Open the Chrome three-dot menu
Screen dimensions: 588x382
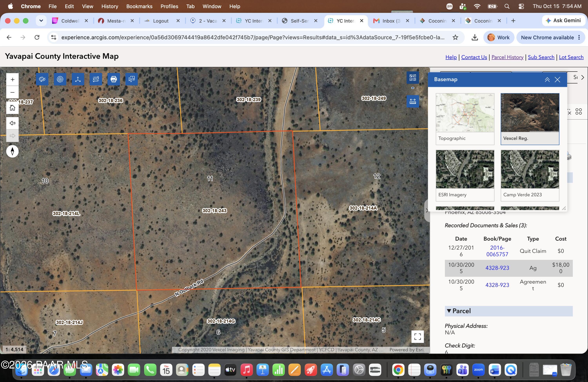coord(579,37)
